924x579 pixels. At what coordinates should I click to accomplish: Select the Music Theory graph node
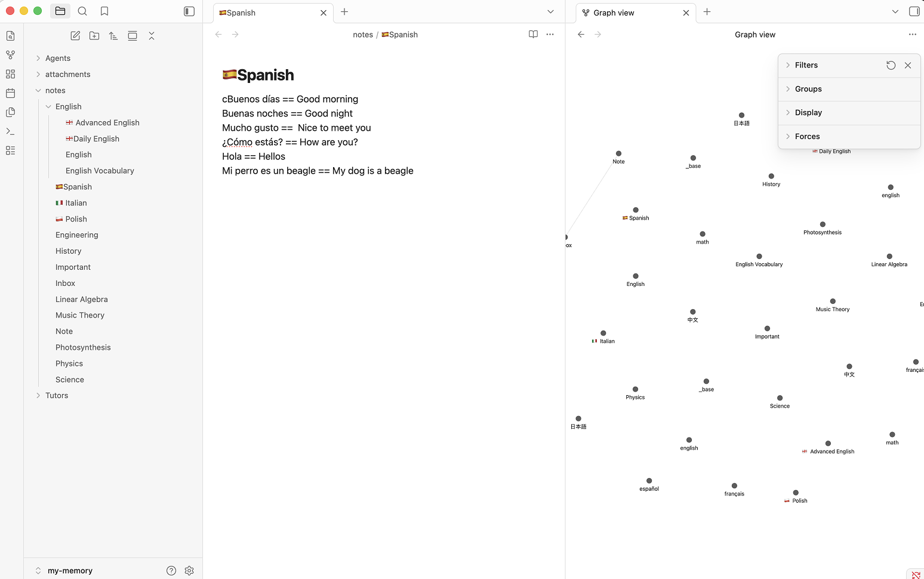tap(833, 301)
